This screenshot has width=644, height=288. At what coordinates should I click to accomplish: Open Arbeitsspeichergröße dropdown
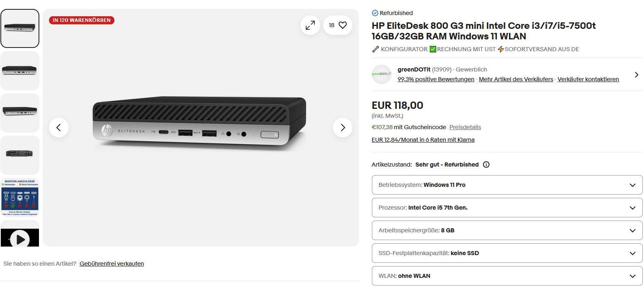[x=507, y=230]
